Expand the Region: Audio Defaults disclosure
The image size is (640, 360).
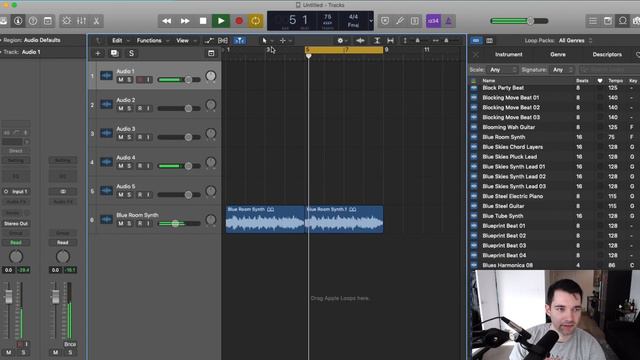pos(1,40)
